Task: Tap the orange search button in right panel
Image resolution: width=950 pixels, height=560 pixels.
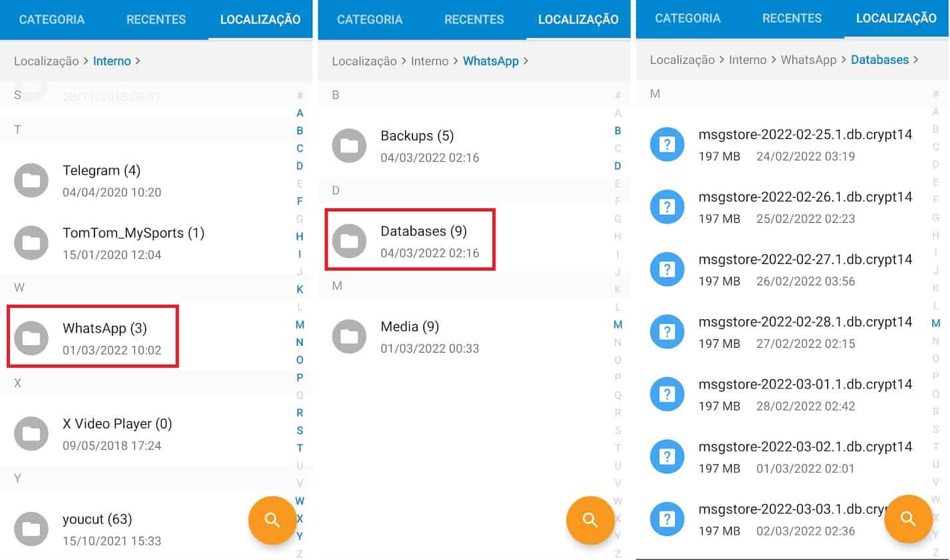Action: [908, 519]
